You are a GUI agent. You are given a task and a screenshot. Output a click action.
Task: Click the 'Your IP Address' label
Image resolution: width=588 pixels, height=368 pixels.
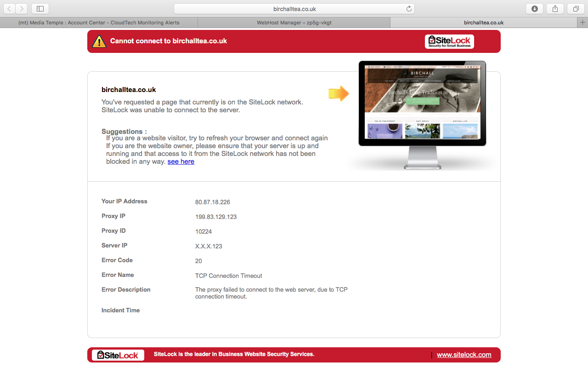(124, 201)
